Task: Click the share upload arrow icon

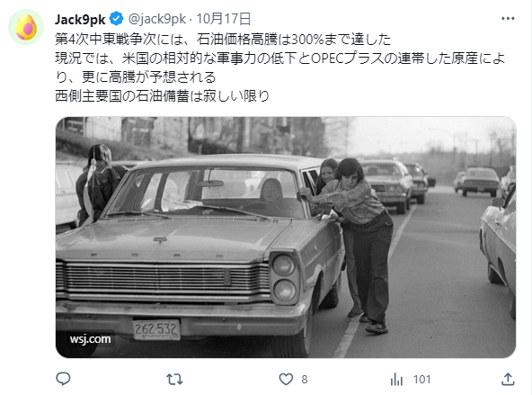Action: click(x=508, y=379)
